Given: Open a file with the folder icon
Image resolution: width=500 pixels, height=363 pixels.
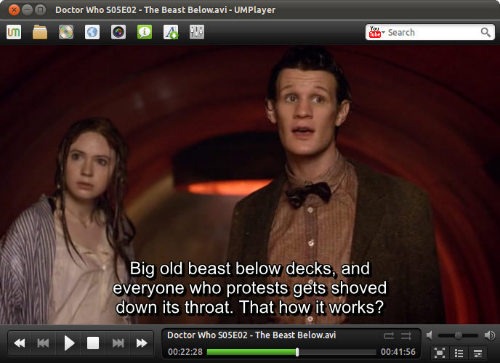Looking at the screenshot, I should click(x=40, y=32).
